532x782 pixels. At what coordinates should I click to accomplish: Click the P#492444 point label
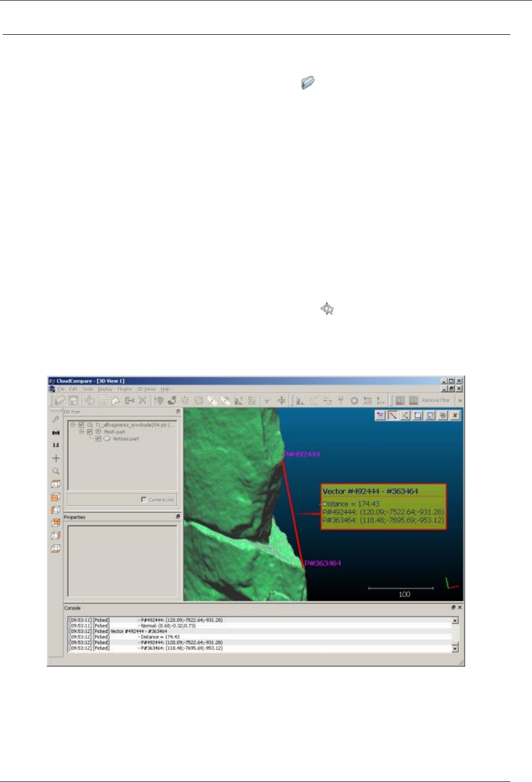pyautogui.click(x=302, y=454)
